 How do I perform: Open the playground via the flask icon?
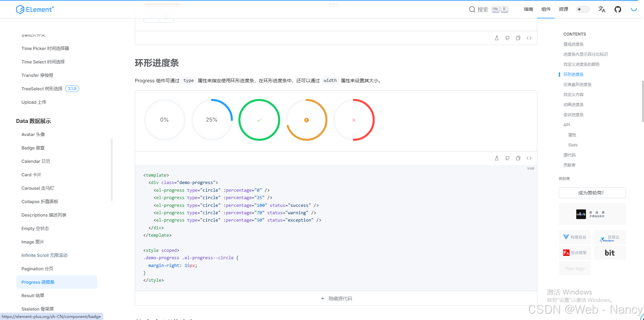[x=497, y=158]
